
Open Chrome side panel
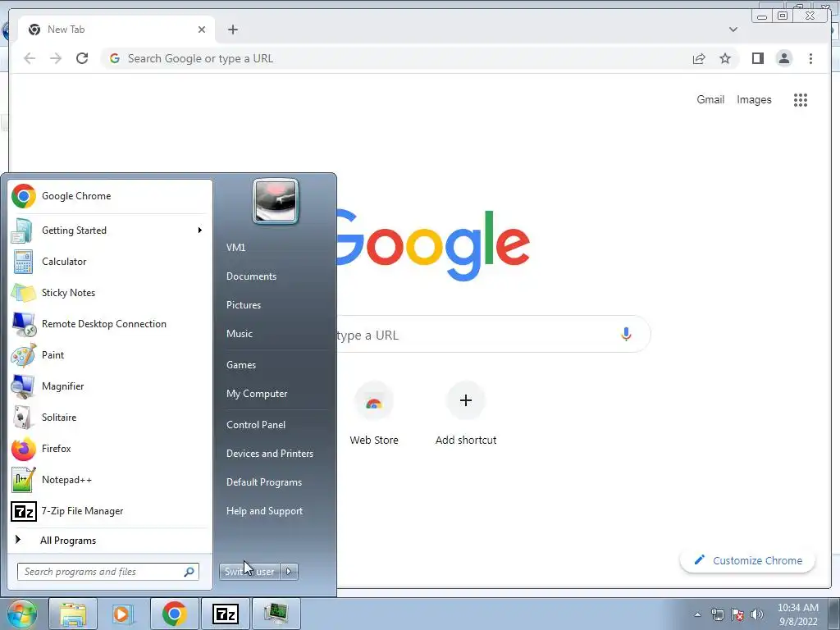(757, 58)
